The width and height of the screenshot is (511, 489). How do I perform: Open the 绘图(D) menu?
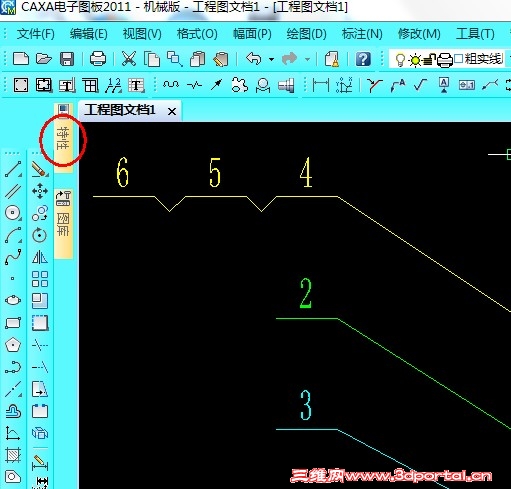pos(306,34)
